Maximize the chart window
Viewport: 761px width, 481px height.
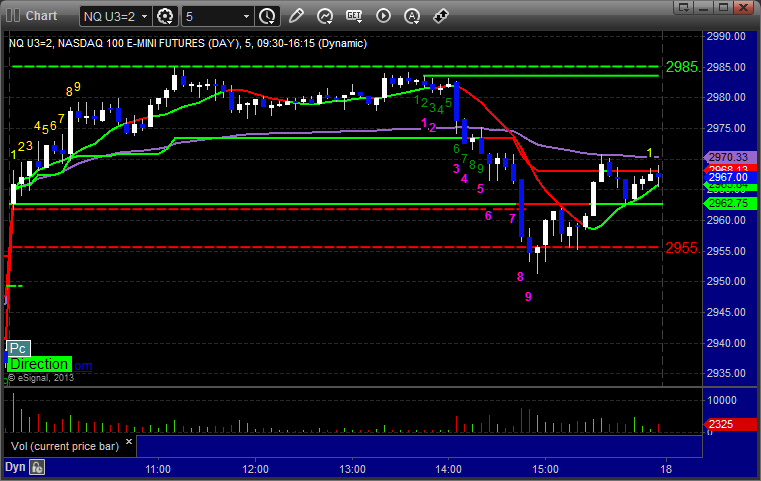724,7
